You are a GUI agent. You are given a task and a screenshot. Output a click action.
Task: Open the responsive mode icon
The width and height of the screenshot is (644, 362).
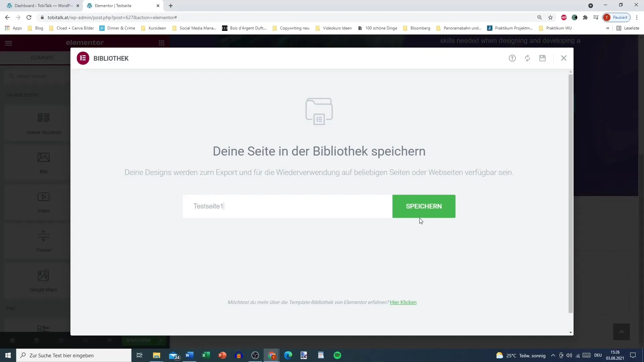point(85,341)
